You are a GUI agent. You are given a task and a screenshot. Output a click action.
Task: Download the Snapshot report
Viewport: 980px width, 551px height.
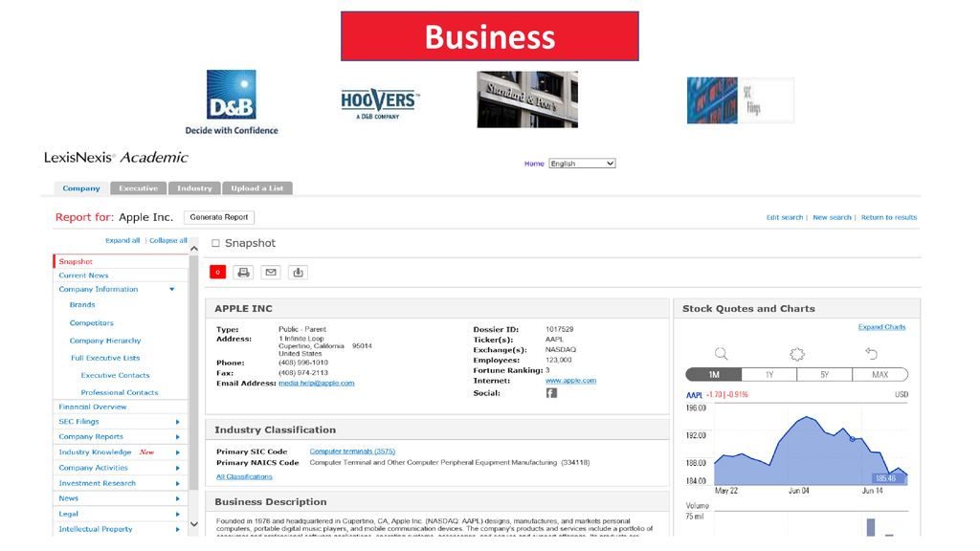pos(299,273)
